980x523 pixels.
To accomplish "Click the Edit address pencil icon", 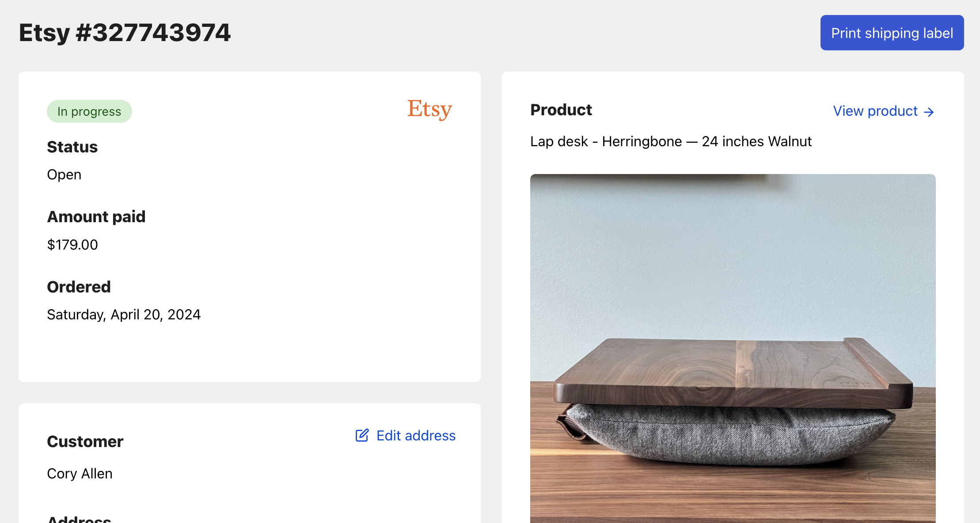I will pos(362,436).
